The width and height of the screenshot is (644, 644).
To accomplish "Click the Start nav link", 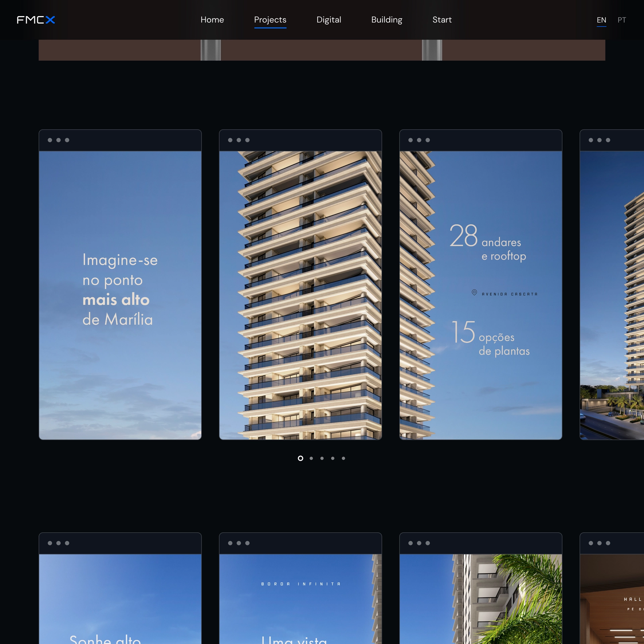I will click(x=442, y=20).
